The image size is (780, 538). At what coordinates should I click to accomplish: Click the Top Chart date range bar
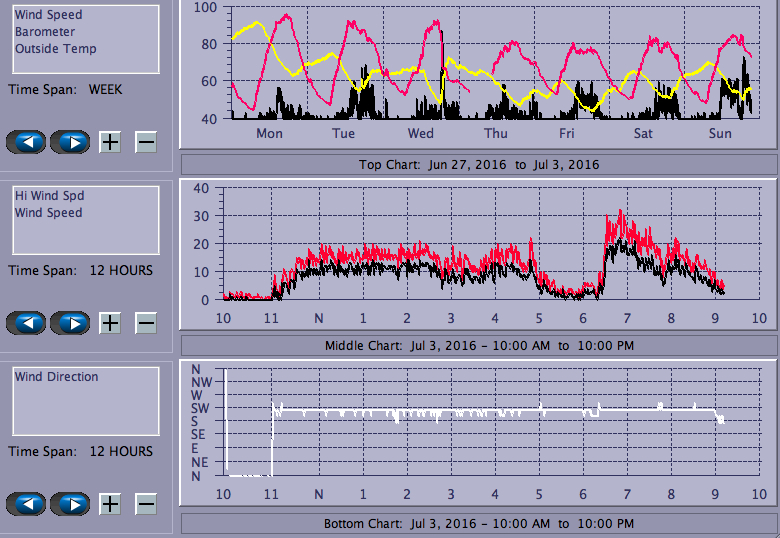coord(479,165)
